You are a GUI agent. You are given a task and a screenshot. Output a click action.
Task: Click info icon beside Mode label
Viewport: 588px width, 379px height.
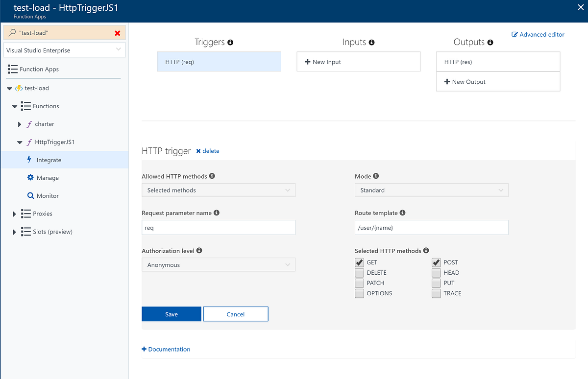click(x=376, y=176)
